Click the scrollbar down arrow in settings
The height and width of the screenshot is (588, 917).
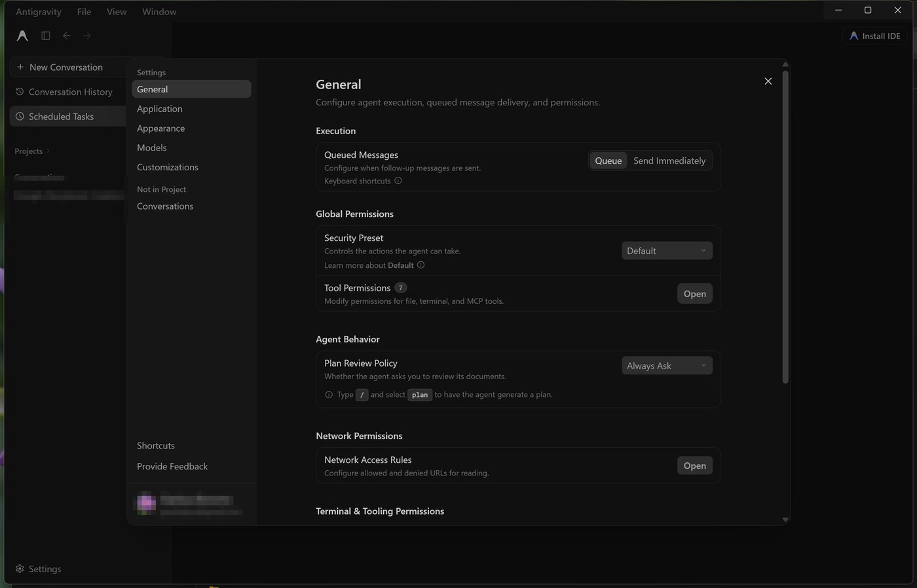click(785, 519)
